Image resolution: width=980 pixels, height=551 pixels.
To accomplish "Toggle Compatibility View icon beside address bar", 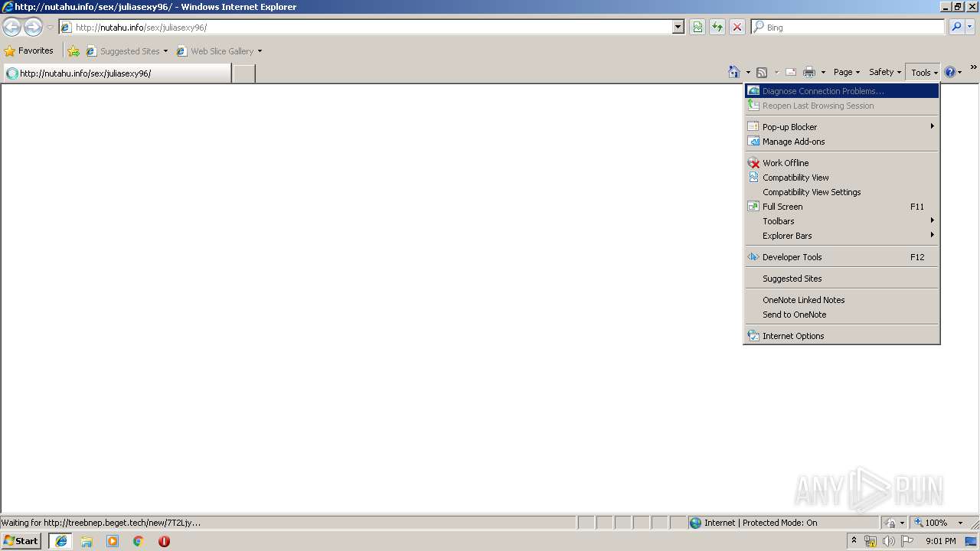I will coord(697,28).
